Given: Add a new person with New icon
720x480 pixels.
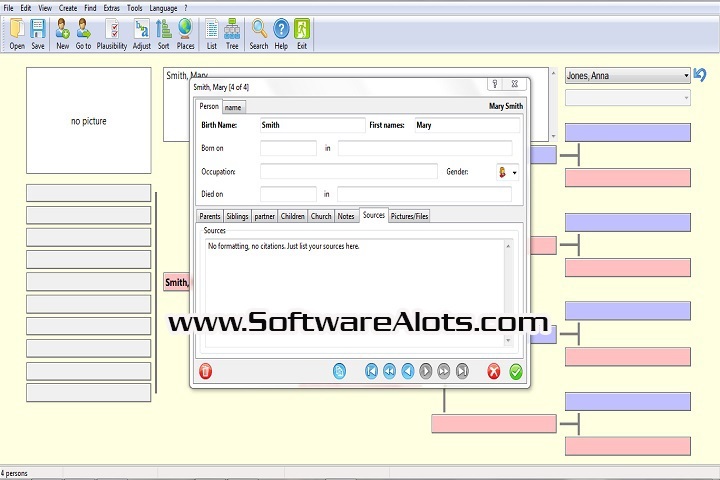Looking at the screenshot, I should [62, 34].
